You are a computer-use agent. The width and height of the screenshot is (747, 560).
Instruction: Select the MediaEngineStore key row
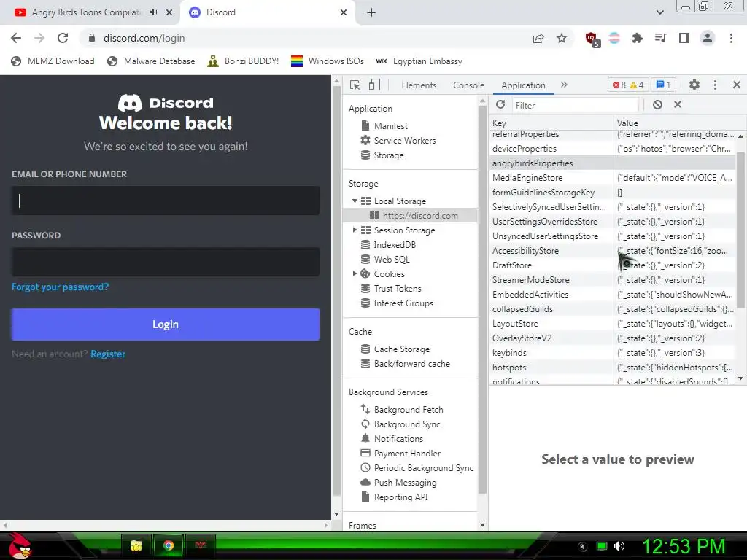(613, 178)
